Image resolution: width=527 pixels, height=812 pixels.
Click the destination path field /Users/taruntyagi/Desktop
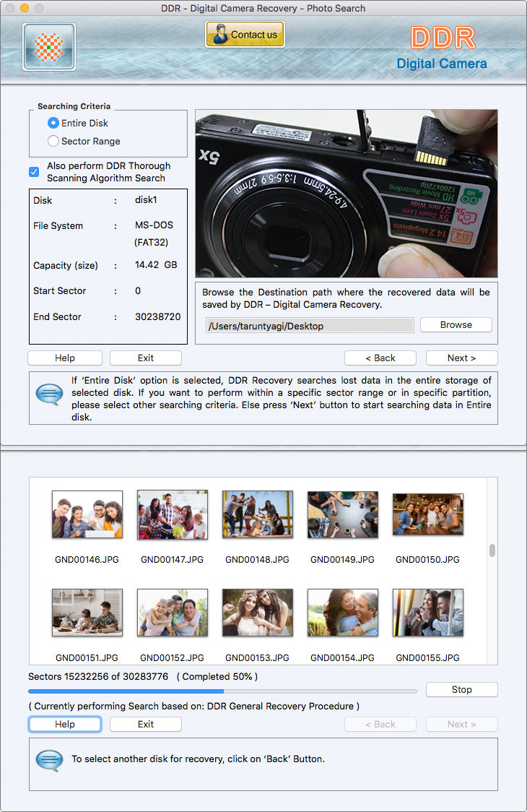click(x=310, y=326)
